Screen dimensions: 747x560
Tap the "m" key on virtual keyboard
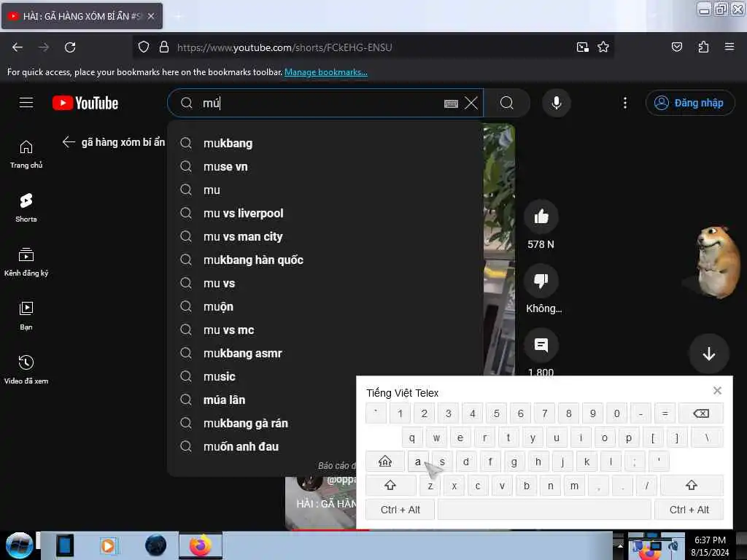pyautogui.click(x=574, y=485)
